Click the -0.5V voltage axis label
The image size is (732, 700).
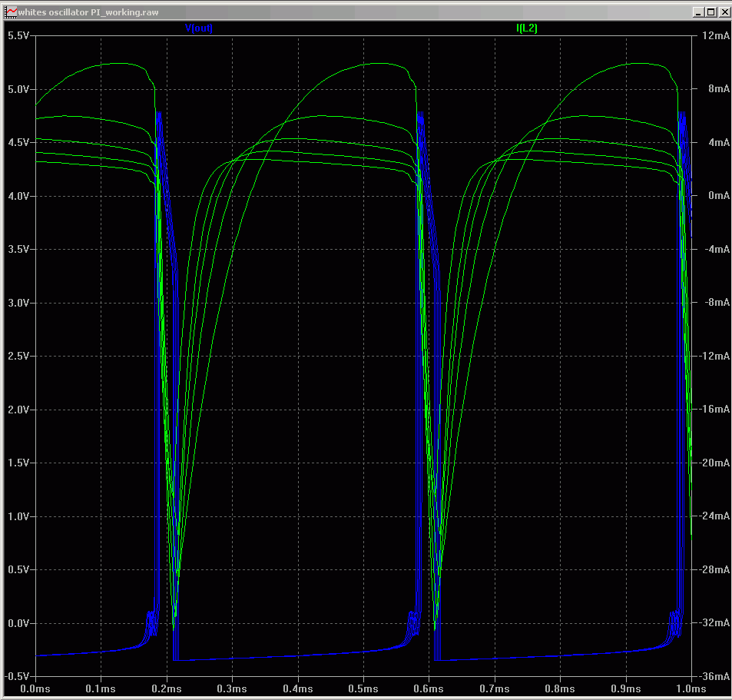(x=17, y=677)
